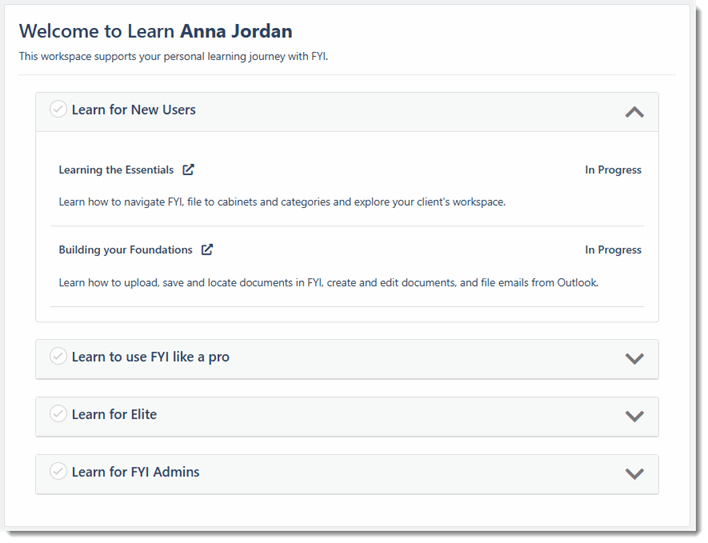Click completion checkmark for Learn for FYI Admins
Viewport: 708px width, 543px height.
pos(58,471)
